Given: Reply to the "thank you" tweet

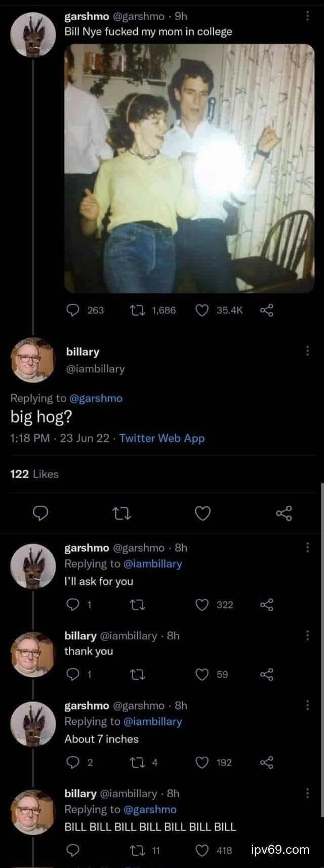Looking at the screenshot, I should tap(74, 674).
